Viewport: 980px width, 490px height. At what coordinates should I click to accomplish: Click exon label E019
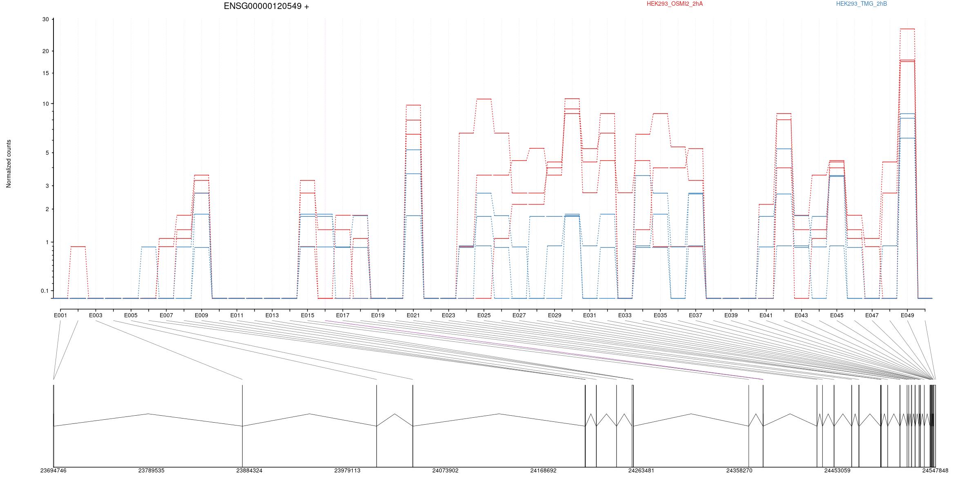pyautogui.click(x=378, y=315)
